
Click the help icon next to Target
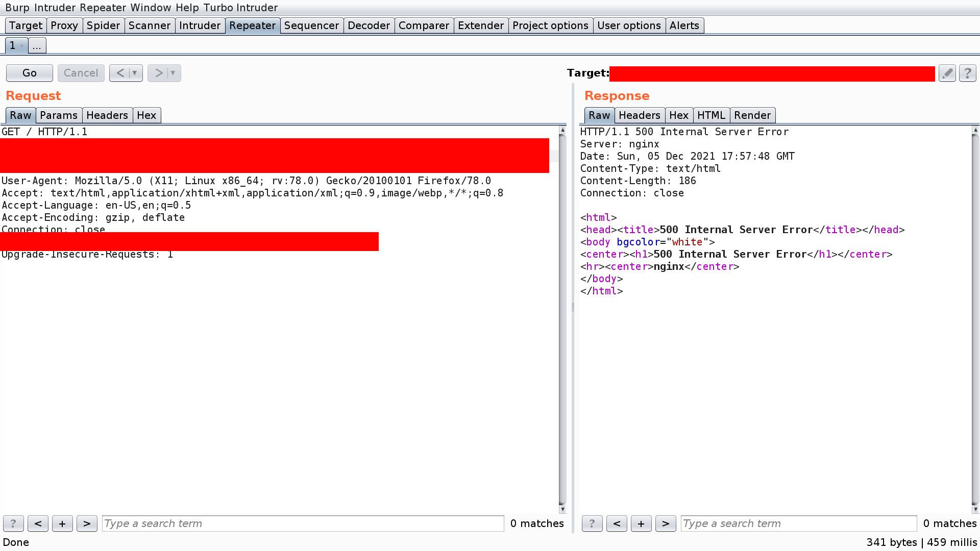coord(967,73)
